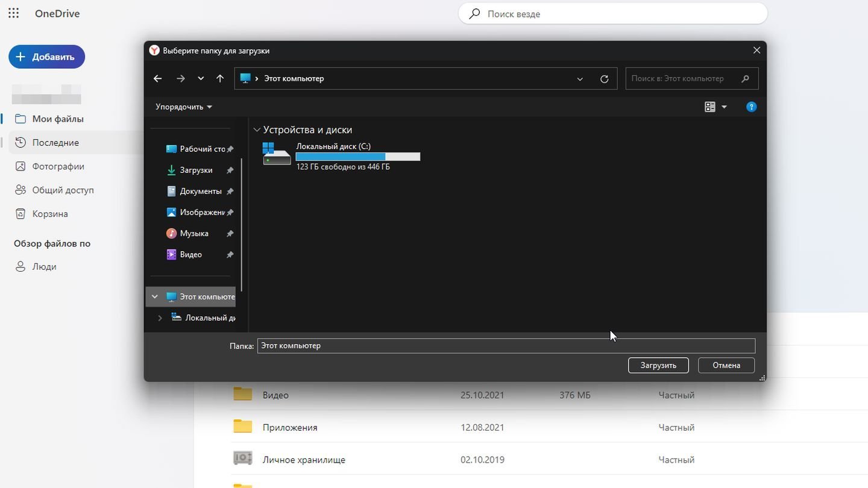Click the computer icon in address bar
This screenshot has width=868, height=488.
(x=245, y=78)
